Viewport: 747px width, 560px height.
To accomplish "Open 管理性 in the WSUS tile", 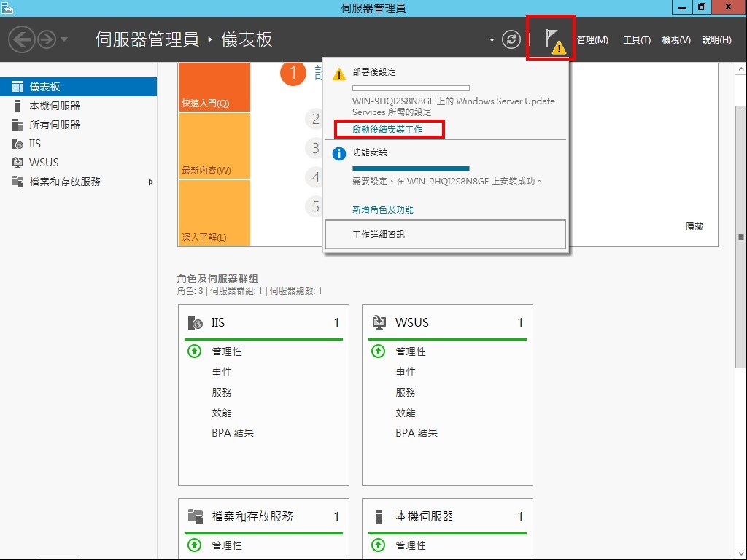I will [411, 351].
